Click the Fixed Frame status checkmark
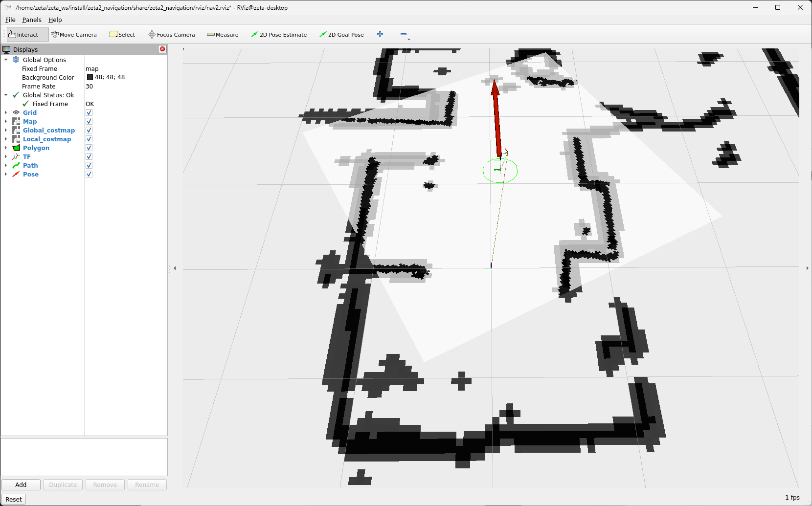This screenshot has height=506, width=812. tap(25, 104)
